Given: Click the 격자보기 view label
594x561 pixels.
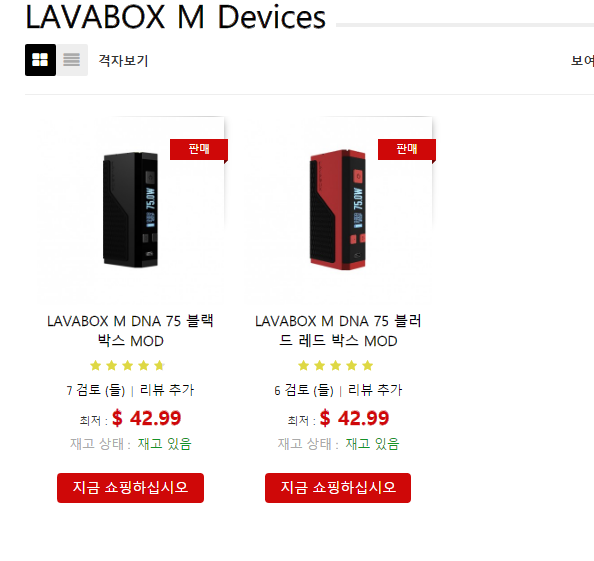Looking at the screenshot, I should [x=123, y=61].
